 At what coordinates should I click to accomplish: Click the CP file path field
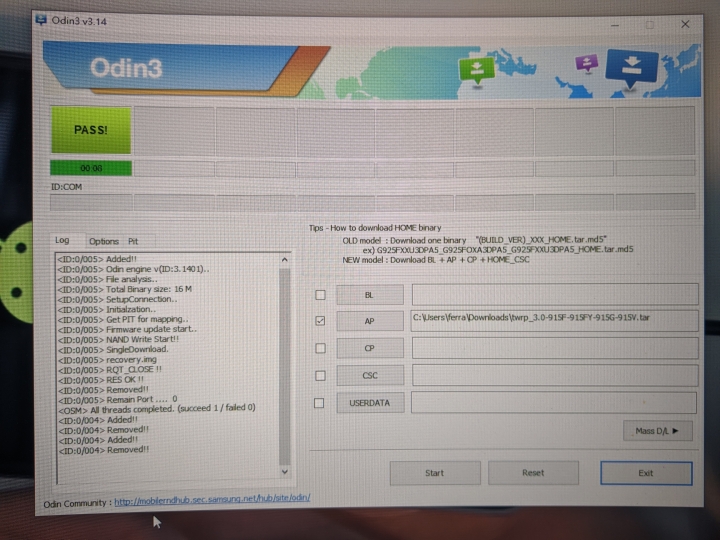click(x=555, y=348)
